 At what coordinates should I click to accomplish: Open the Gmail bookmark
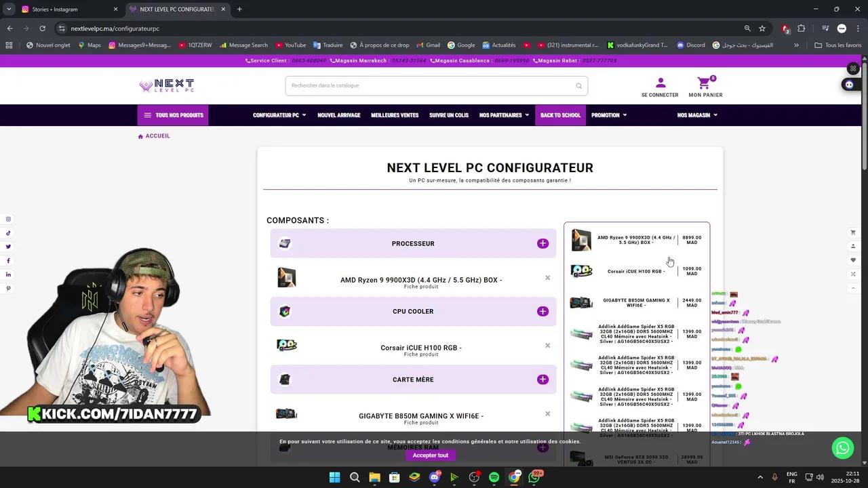[x=427, y=45]
